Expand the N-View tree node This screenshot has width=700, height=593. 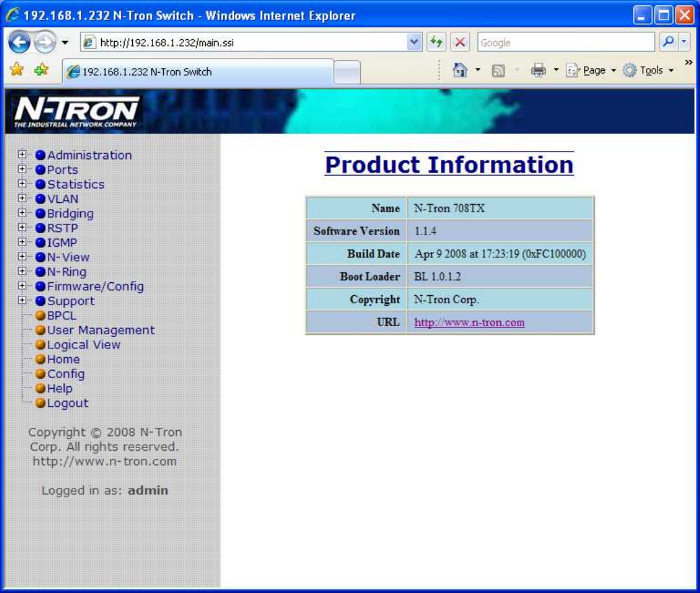22,257
